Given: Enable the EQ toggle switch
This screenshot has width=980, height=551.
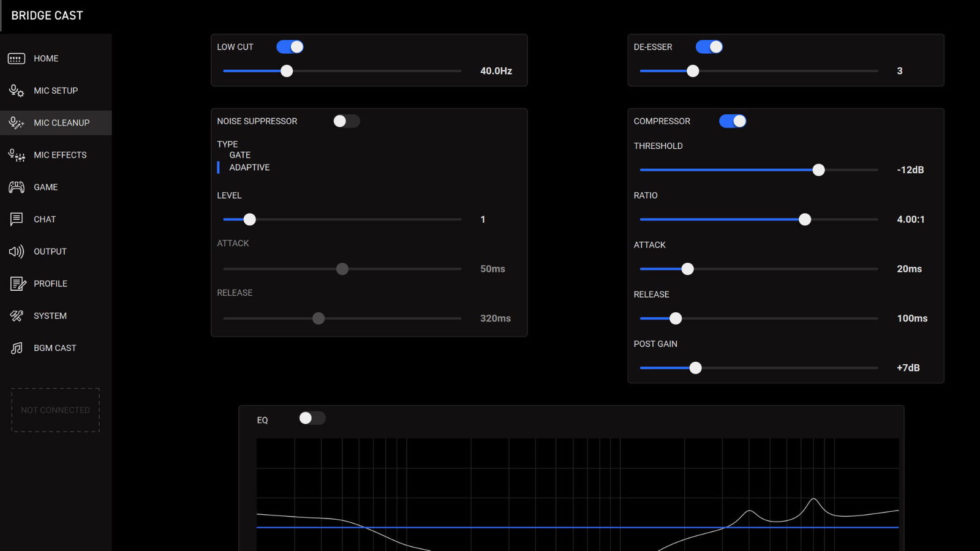Looking at the screenshot, I should point(312,418).
